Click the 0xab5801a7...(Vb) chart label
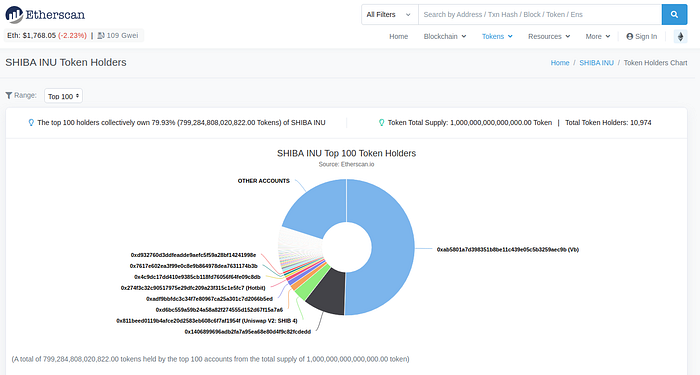 [508, 250]
